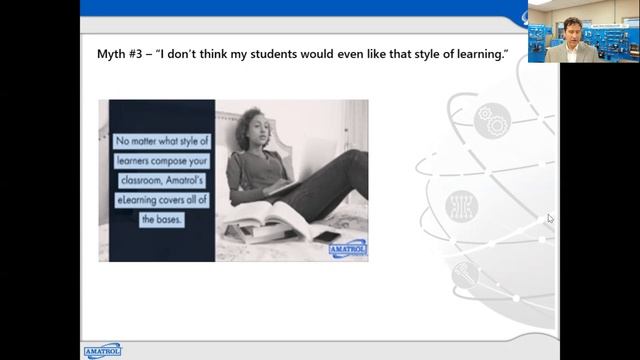Screen dimensions: 640x360
Task: Click the presenter webcam thumbnail
Action: (584, 31)
